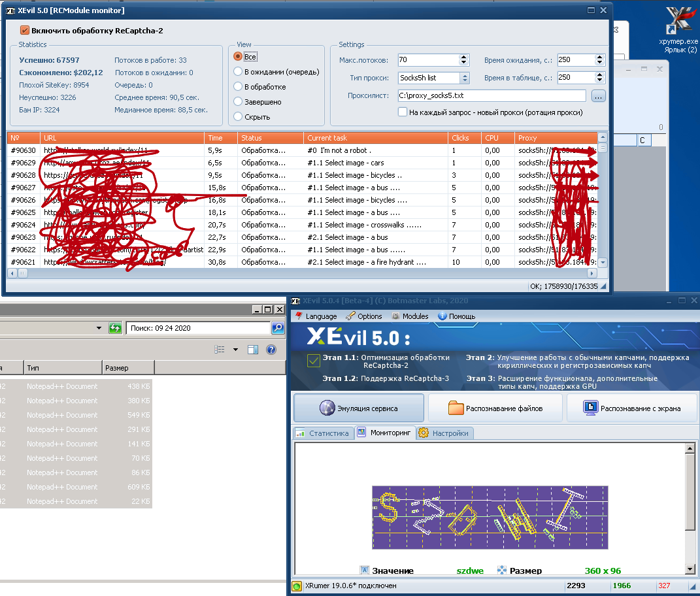
Task: Click the captcha panel scrollbar up arrow
Action: click(x=690, y=448)
